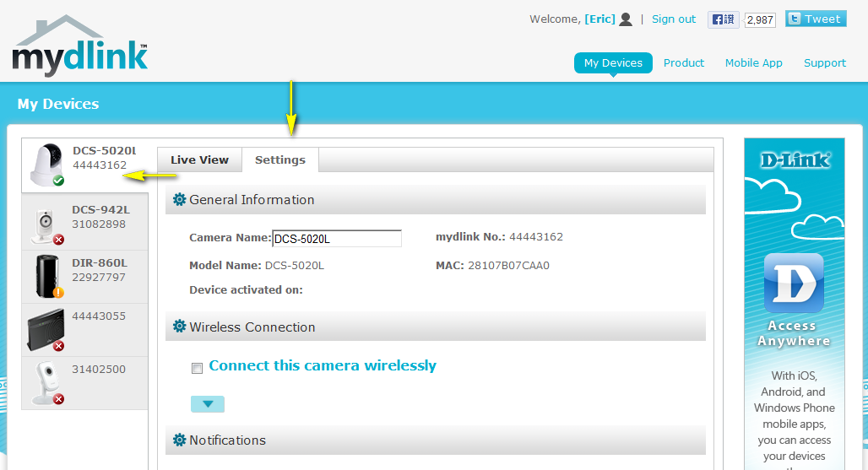
Task: Click the DCS-942L device name
Action: click(x=100, y=209)
